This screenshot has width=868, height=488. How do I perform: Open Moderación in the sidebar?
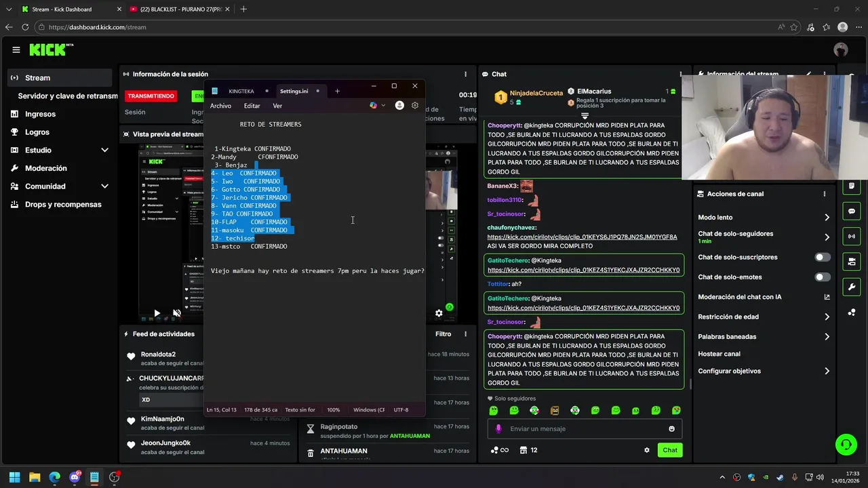click(46, 168)
